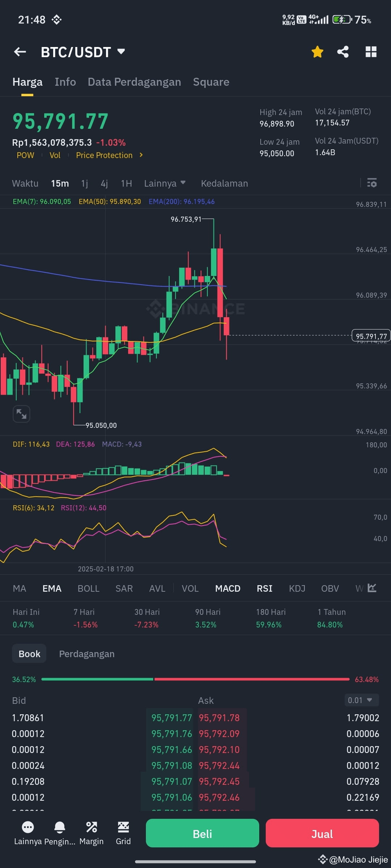Tap ask price 95,792.46

coord(219,797)
